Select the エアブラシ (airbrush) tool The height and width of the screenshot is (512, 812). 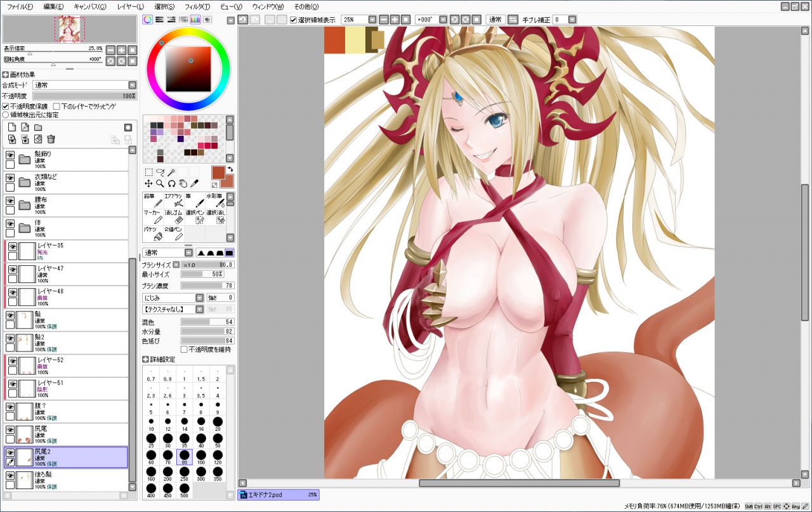[x=174, y=200]
